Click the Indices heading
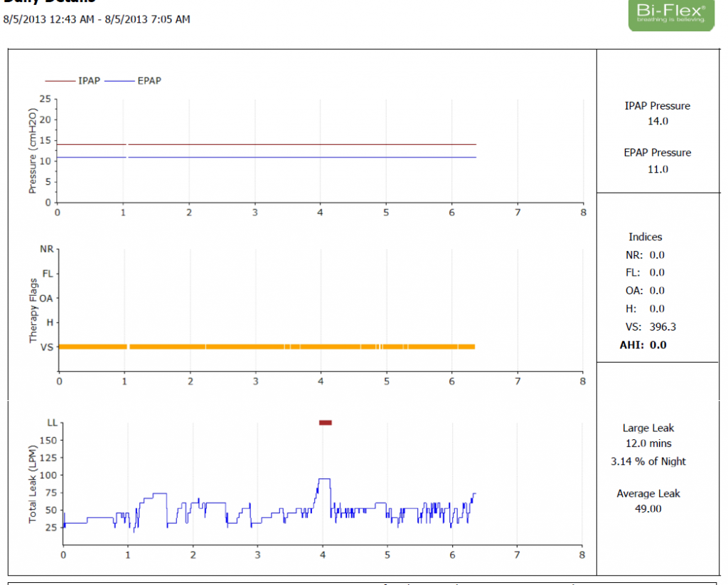This screenshot has width=728, height=585. [x=646, y=237]
